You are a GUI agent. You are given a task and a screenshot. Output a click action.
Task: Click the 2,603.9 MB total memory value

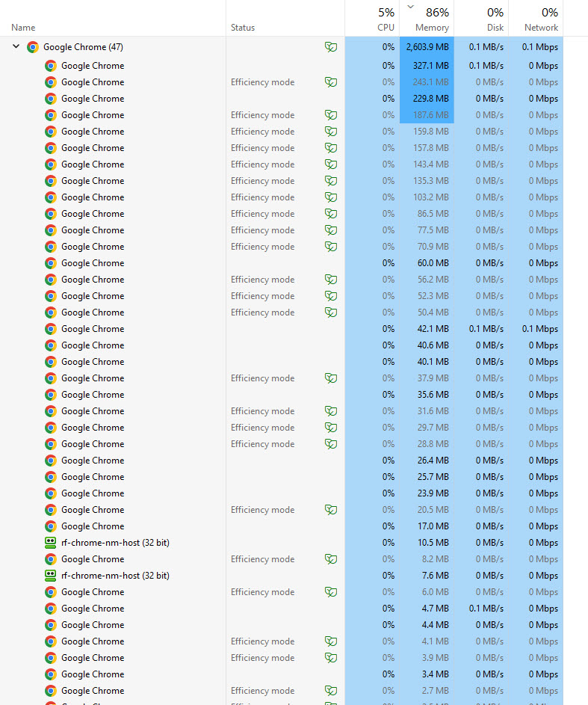coord(427,47)
